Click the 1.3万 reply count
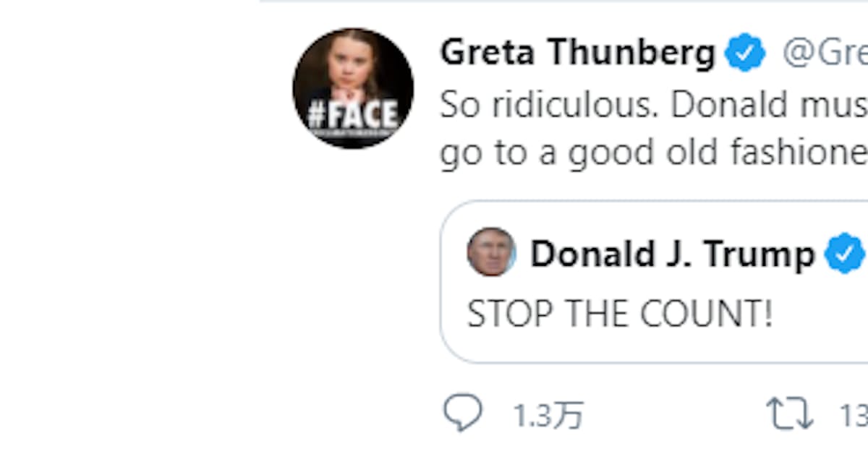This screenshot has width=868, height=454. [x=548, y=416]
